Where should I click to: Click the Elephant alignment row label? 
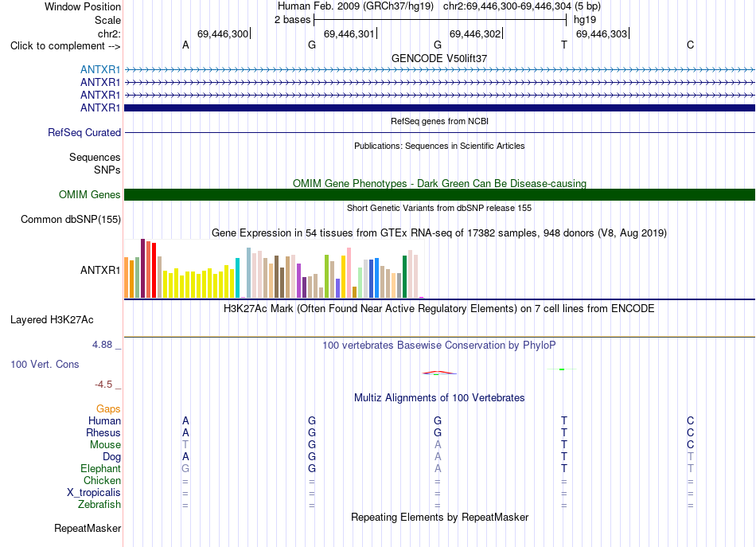click(101, 468)
